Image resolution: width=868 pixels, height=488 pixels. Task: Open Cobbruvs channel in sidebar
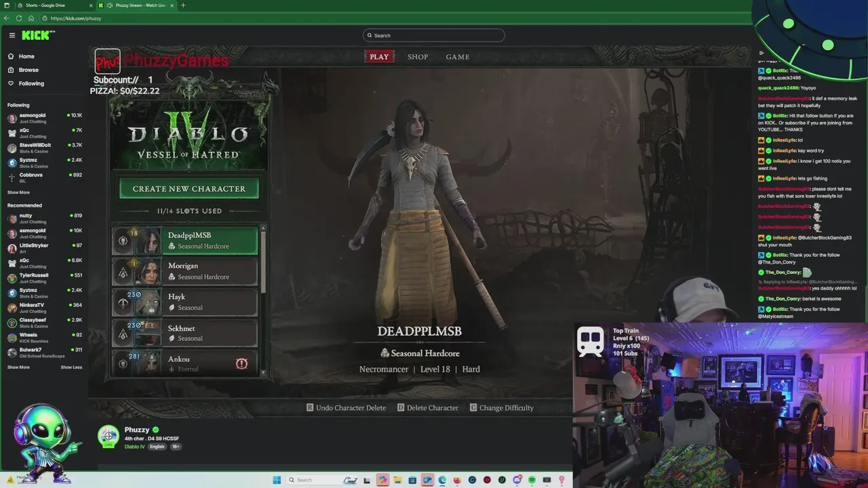click(x=44, y=178)
